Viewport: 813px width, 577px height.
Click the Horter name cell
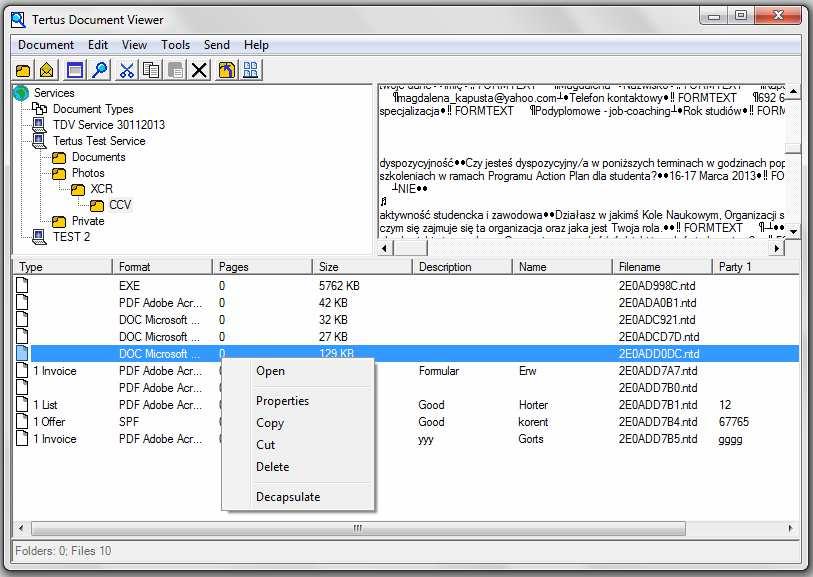click(533, 405)
